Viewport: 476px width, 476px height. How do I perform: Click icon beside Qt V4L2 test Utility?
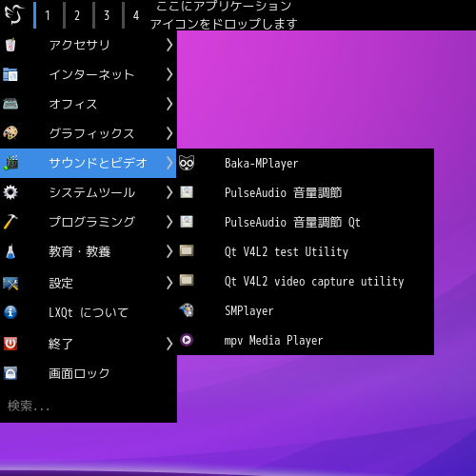[187, 250]
